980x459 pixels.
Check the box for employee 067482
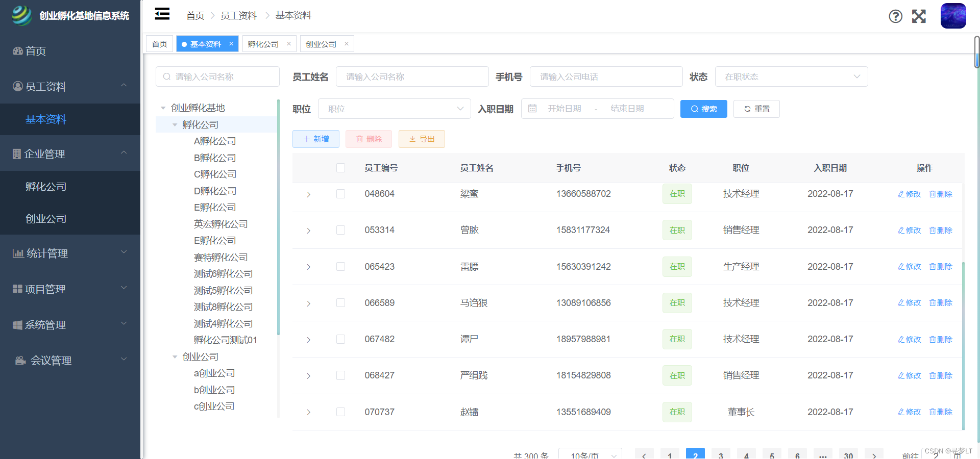[341, 339]
